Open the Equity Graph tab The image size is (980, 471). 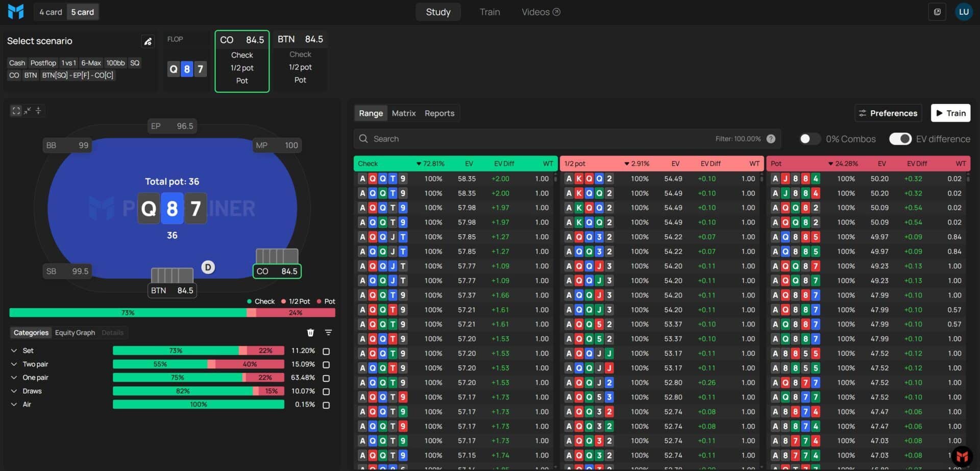[x=75, y=333]
